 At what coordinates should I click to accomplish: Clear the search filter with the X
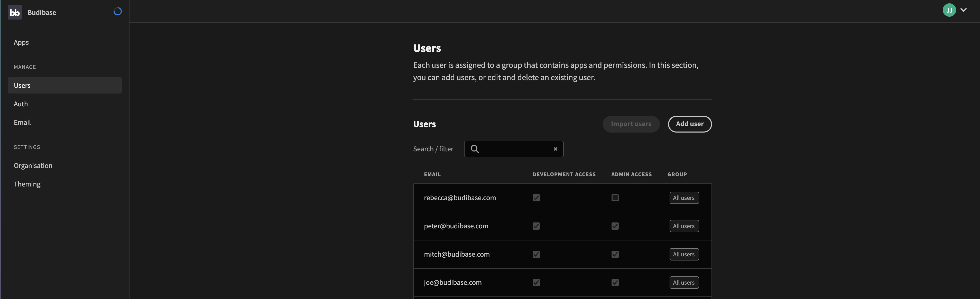(555, 149)
